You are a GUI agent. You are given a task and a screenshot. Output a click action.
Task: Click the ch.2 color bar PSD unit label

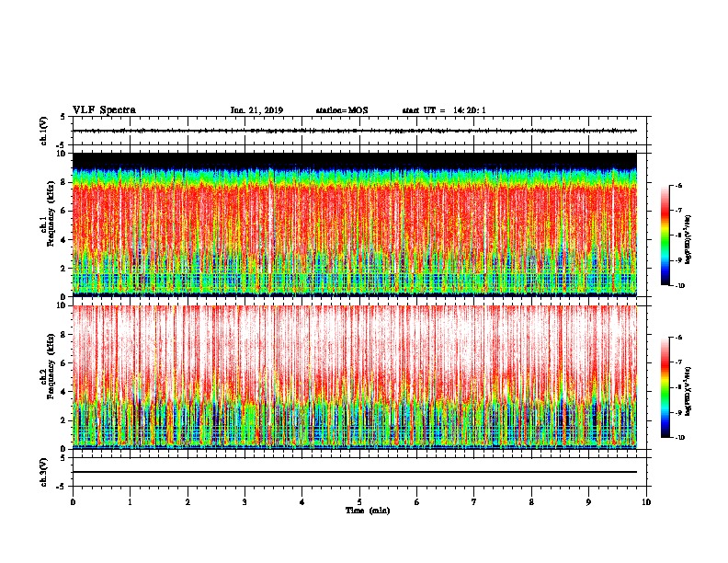pyautogui.click(x=688, y=391)
